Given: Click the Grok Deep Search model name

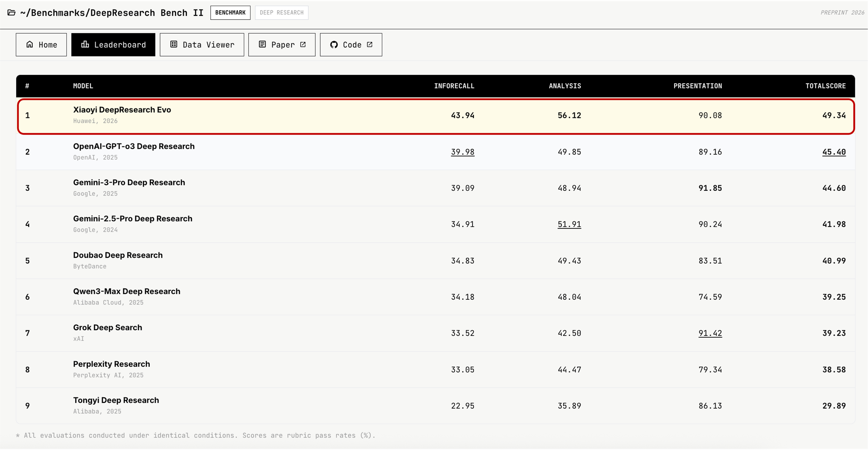Looking at the screenshot, I should [x=108, y=328].
